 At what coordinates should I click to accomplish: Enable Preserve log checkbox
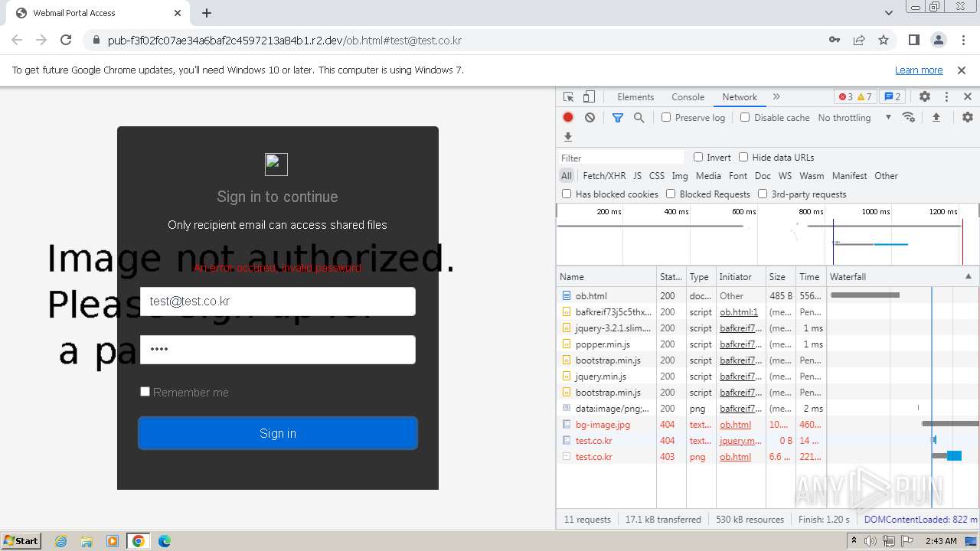point(666,117)
